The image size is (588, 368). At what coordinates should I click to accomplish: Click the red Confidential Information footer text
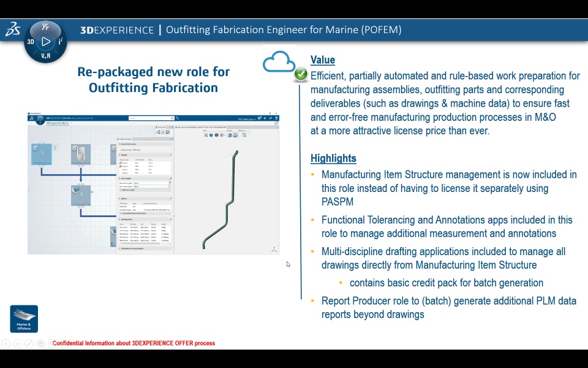point(134,343)
